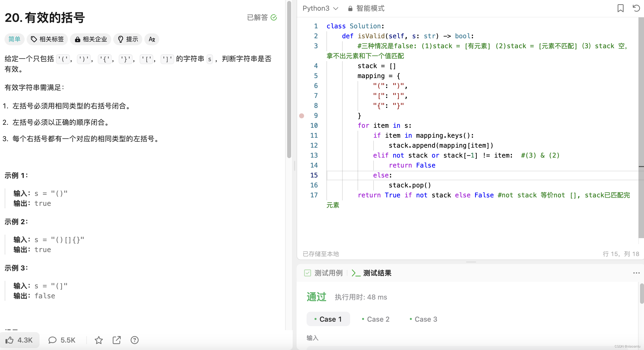
Task: Click the 简单 difficulty tag
Action: (x=14, y=39)
